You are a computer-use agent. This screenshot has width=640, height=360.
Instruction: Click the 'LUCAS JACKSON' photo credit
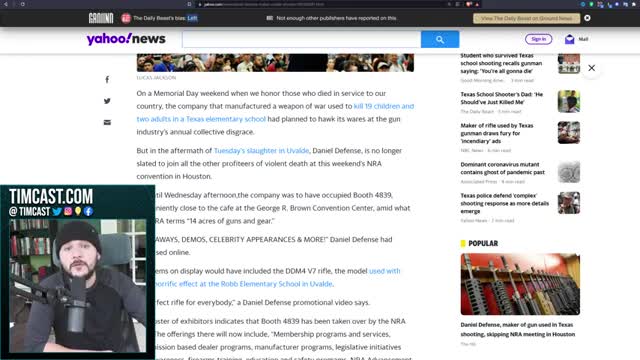point(156,78)
